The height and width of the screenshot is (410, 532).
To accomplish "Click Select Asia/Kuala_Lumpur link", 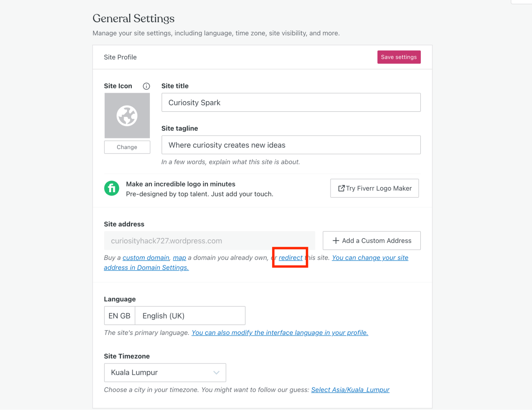I will [350, 390].
